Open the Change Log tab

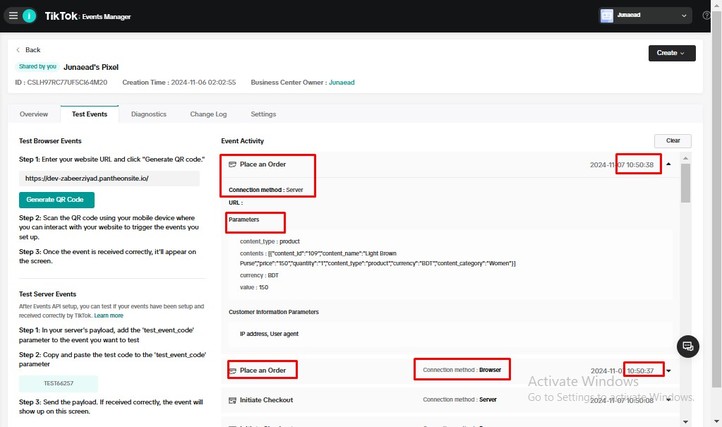tap(208, 115)
